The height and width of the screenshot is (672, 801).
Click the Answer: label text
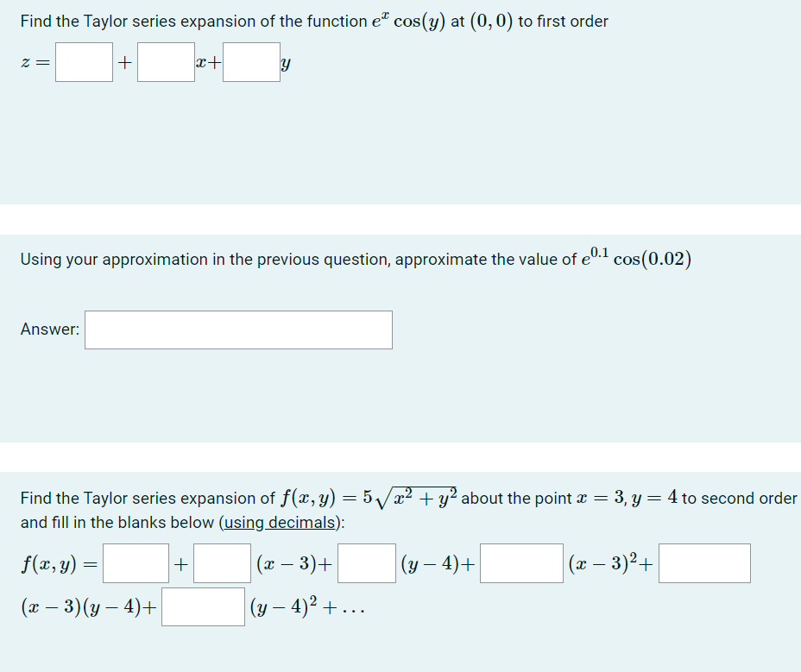[49, 329]
